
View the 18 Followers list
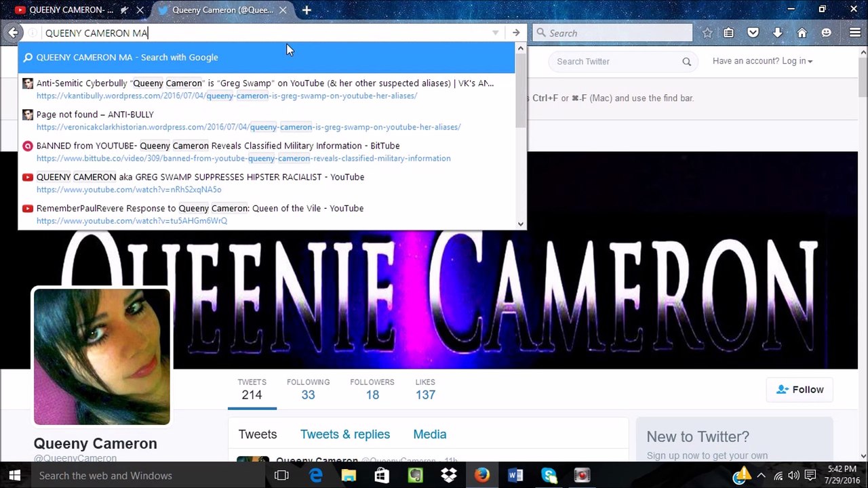click(372, 390)
